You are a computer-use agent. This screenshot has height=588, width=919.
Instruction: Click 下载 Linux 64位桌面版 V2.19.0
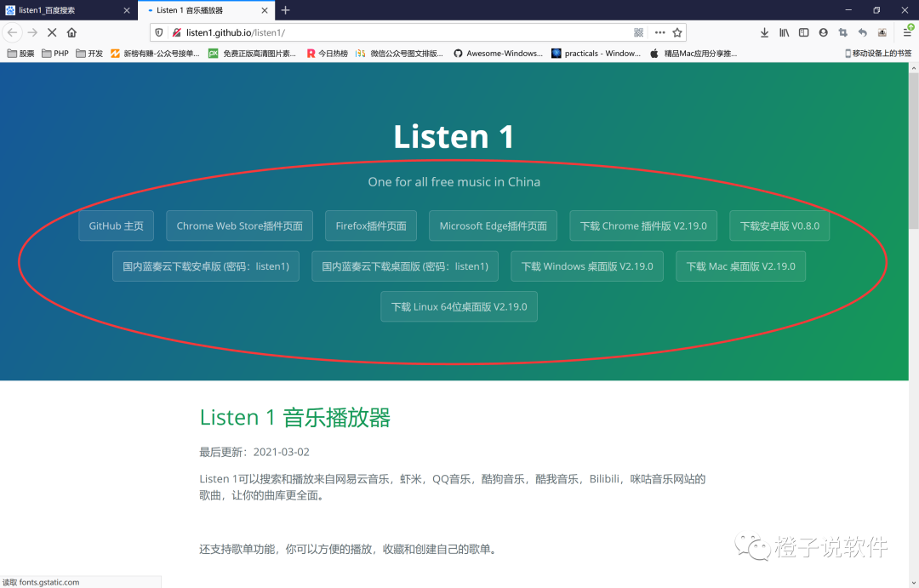coord(459,306)
